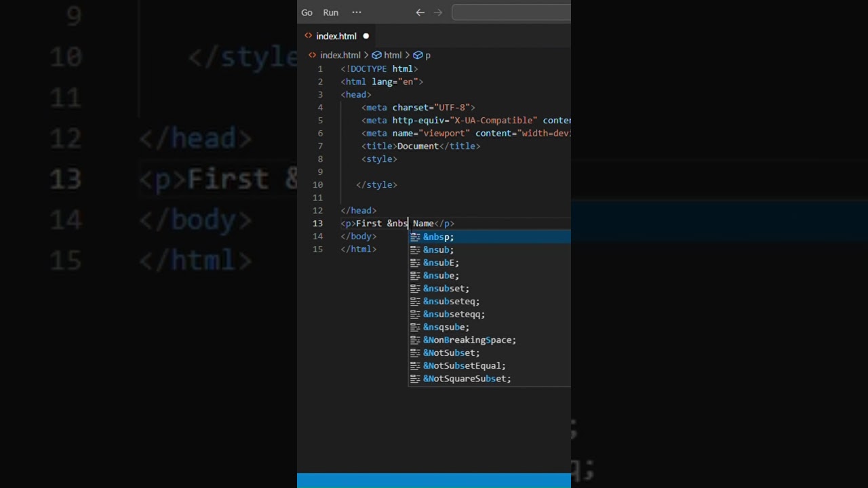This screenshot has width=868, height=488.
Task: Click the closing </style> tag line
Action: 376,184
